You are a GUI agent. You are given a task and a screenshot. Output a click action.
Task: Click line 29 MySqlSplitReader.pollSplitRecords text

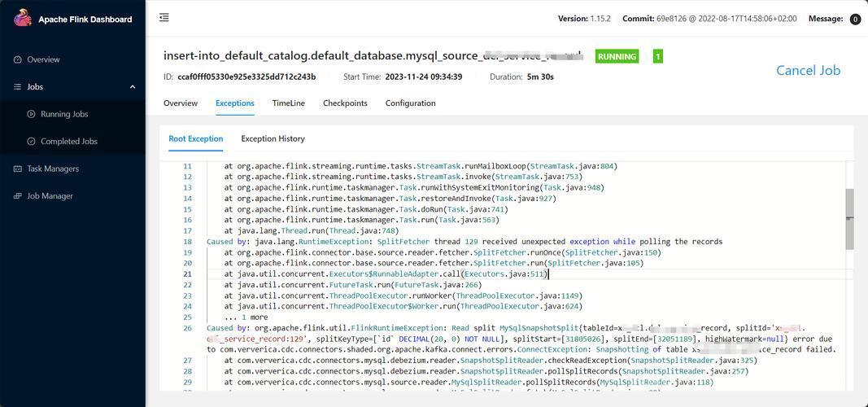click(x=469, y=382)
